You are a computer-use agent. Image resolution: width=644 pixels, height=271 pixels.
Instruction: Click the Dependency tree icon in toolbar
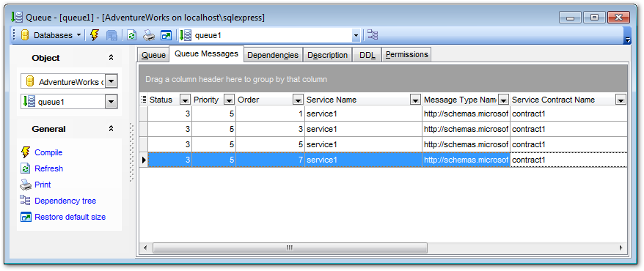tap(373, 35)
